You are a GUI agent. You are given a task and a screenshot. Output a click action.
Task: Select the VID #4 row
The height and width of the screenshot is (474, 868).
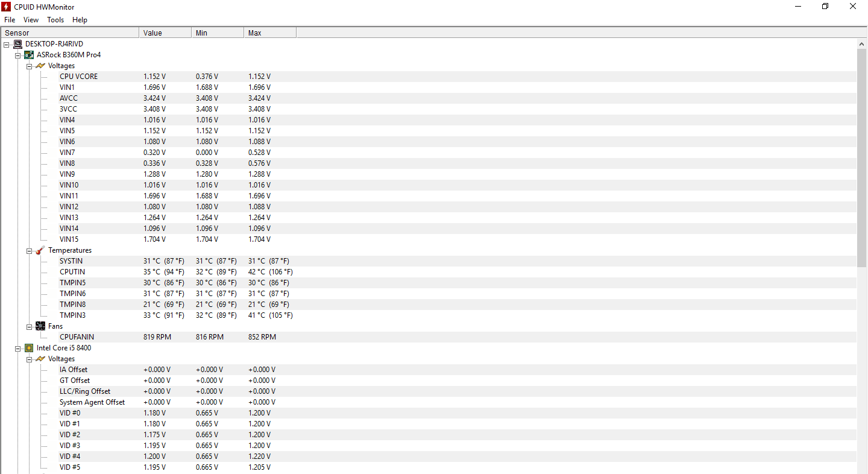pos(457,457)
